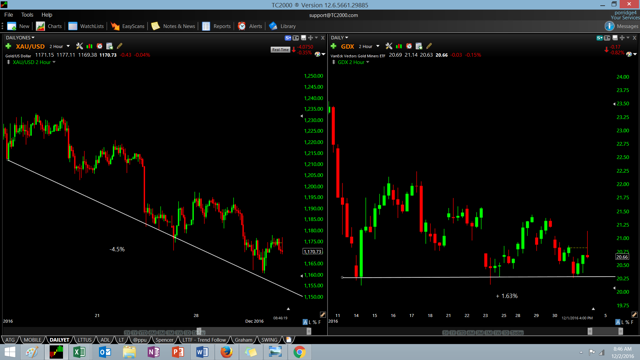Image resolution: width=640 pixels, height=360 pixels.
Task: Toggle arithmetic scale A on XAU/USD chart
Action: tap(305, 322)
